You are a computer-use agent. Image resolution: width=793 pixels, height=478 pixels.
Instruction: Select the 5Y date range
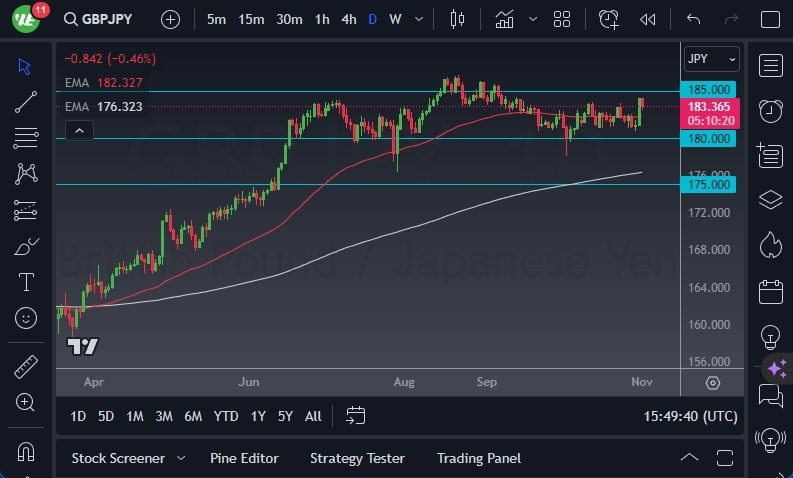point(285,416)
